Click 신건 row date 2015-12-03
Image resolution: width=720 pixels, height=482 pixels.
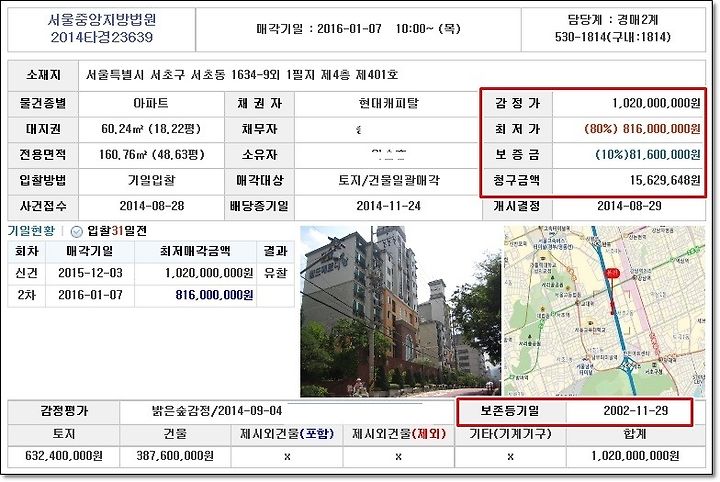(90, 273)
